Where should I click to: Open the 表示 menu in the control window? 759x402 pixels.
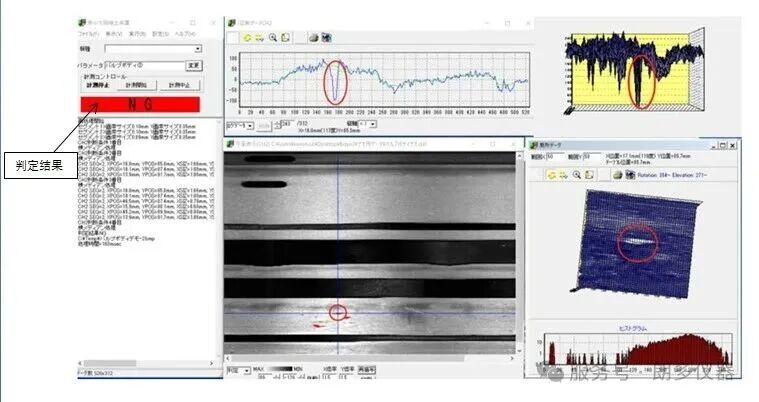tap(114, 34)
